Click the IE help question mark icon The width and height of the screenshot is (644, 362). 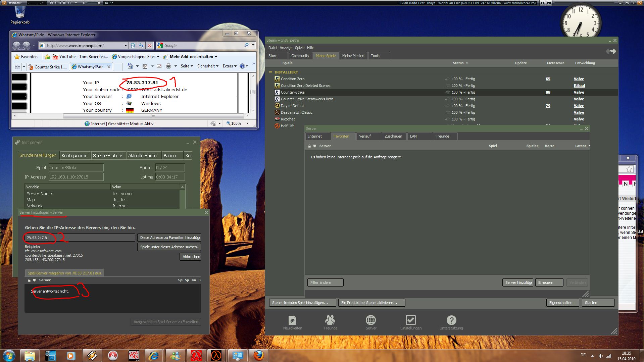pos(242,66)
